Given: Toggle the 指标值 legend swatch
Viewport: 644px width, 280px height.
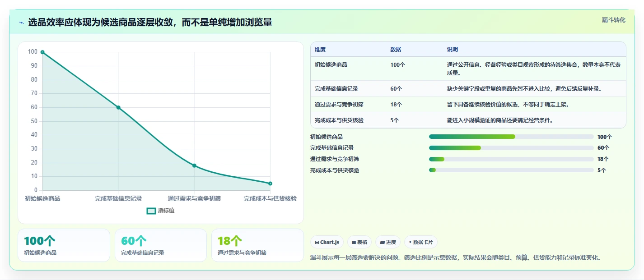Looking at the screenshot, I should pyautogui.click(x=151, y=211).
